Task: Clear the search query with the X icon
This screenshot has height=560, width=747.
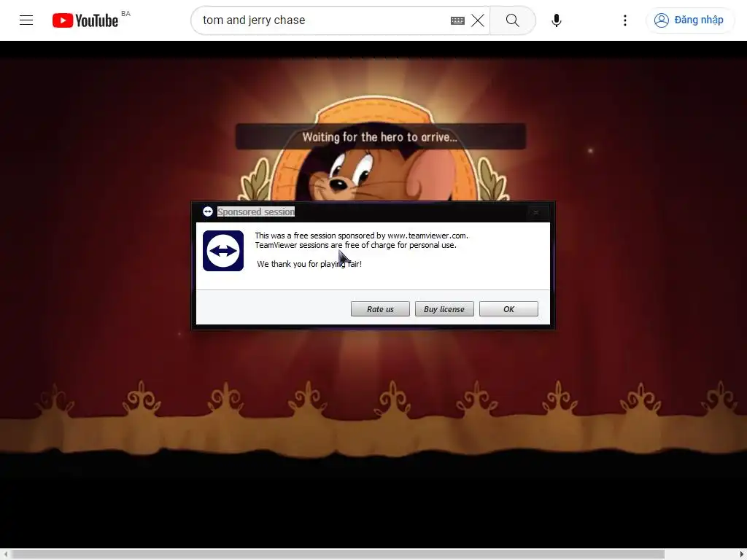Action: (x=478, y=20)
